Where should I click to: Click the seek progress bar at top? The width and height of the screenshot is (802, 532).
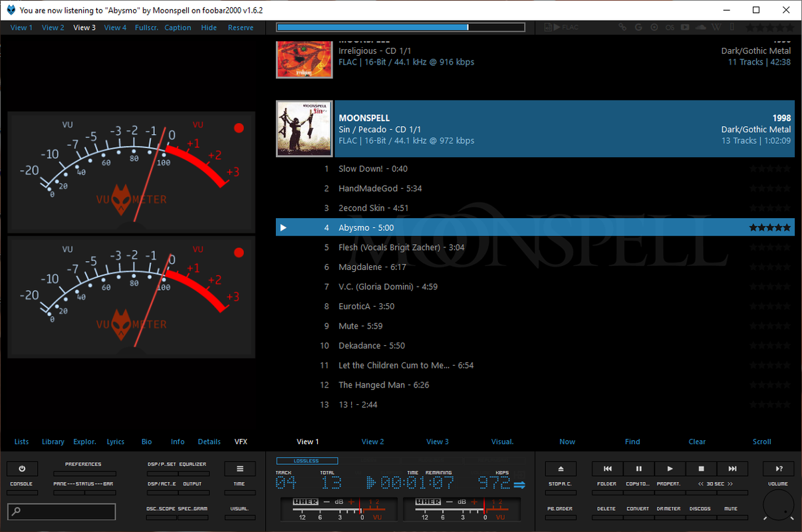[x=401, y=27]
